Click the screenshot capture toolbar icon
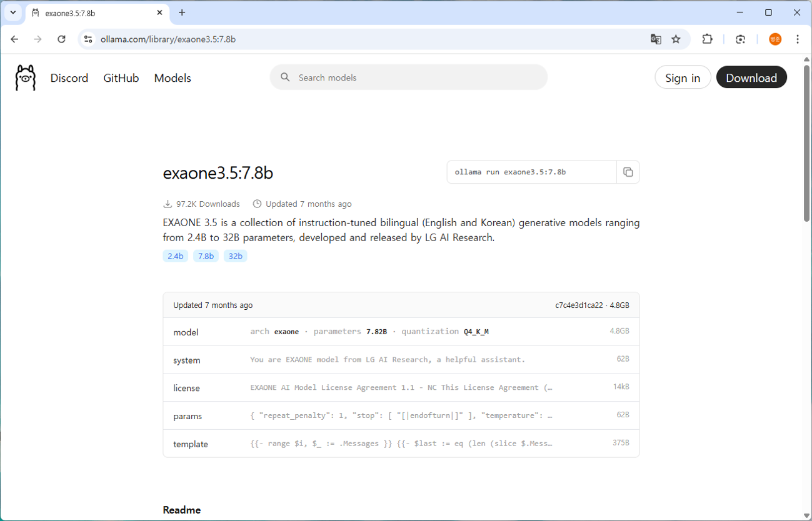Screen dimensions: 812x521 (741, 39)
